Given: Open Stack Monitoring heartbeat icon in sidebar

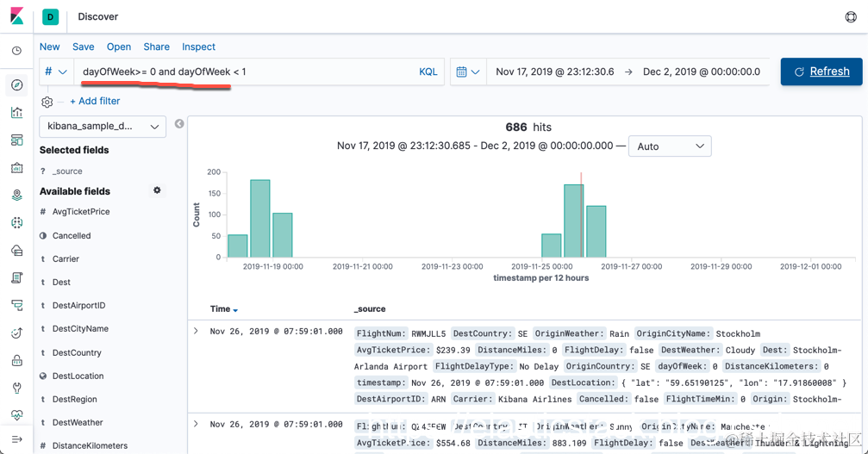Looking at the screenshot, I should click(17, 414).
